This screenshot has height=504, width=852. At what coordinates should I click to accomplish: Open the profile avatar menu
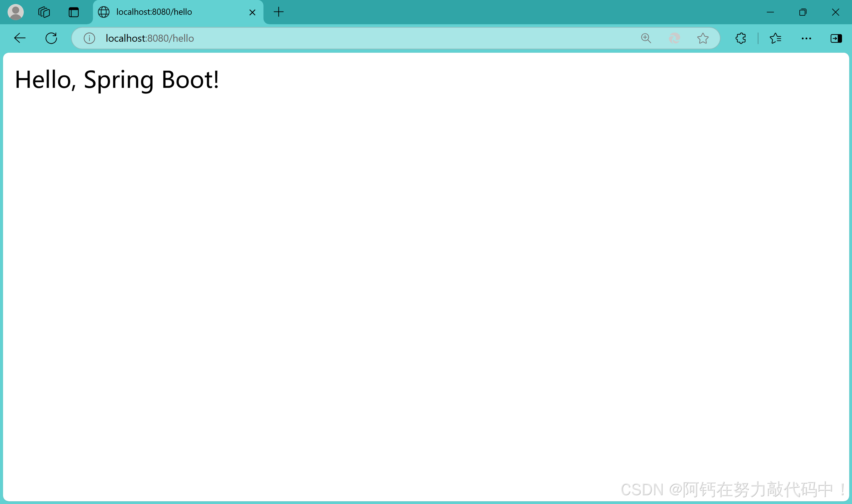(16, 12)
